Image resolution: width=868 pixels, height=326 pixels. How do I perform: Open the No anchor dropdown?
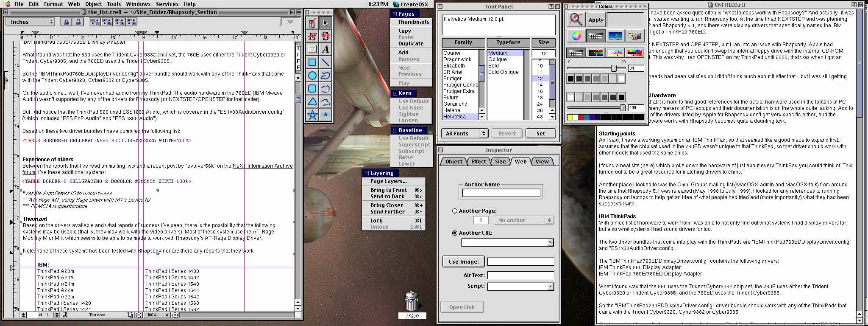(x=523, y=220)
